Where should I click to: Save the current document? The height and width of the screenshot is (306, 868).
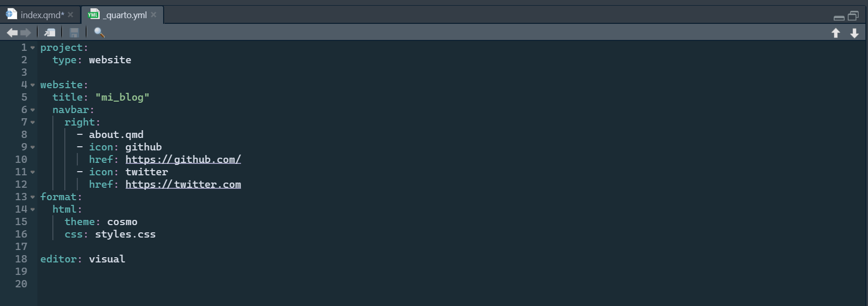pos(74,33)
